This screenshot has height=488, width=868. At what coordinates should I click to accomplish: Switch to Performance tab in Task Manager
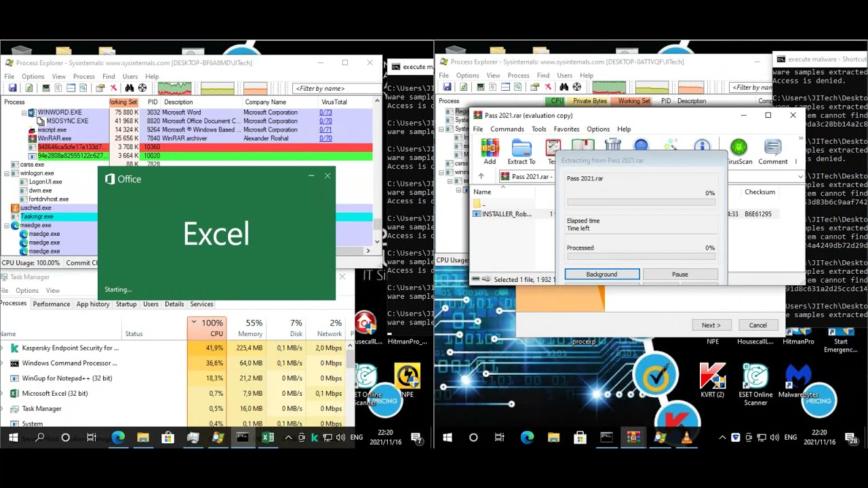(x=52, y=304)
